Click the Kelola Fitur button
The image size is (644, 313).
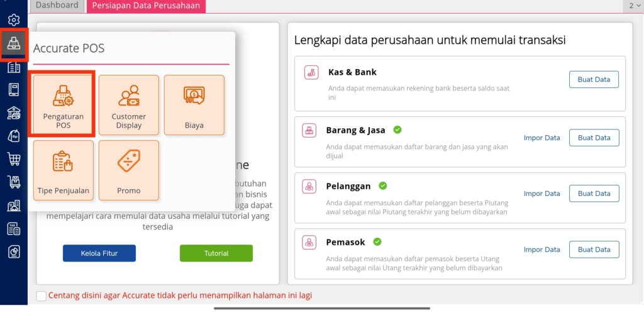(99, 253)
